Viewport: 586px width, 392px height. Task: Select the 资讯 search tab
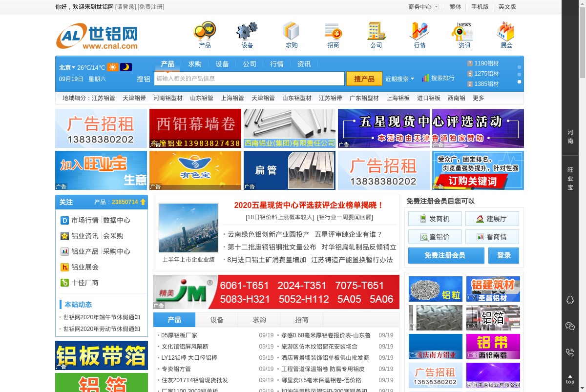click(x=304, y=64)
